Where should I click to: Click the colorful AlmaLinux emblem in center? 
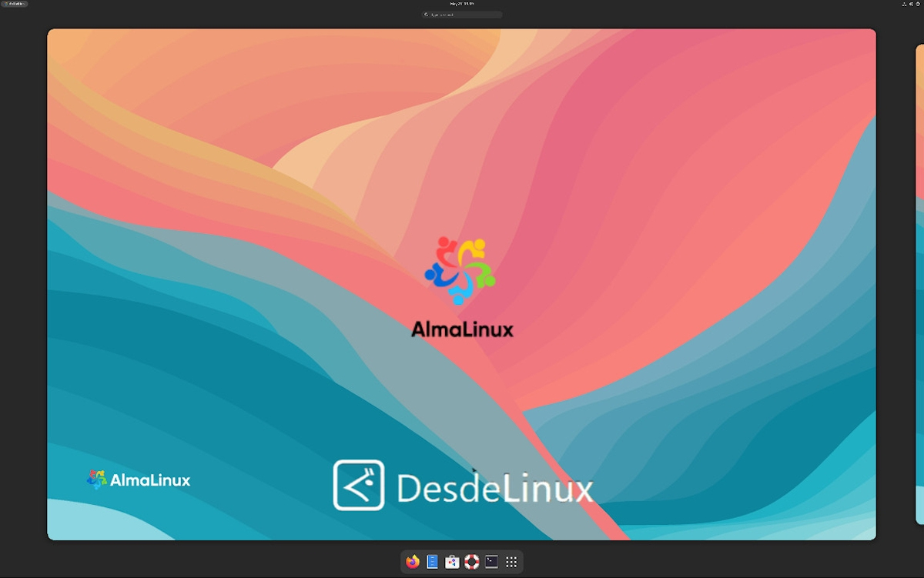(x=460, y=270)
